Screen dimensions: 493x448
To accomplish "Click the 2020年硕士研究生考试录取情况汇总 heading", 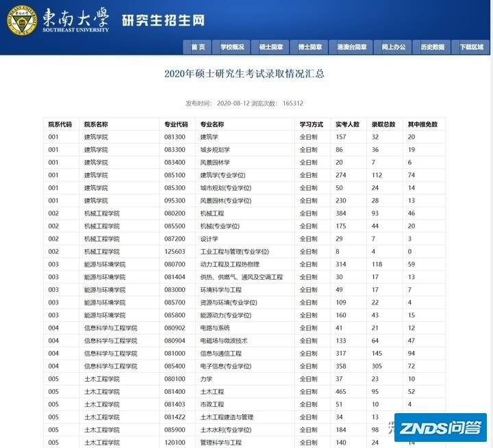I will pyautogui.click(x=244, y=74).
